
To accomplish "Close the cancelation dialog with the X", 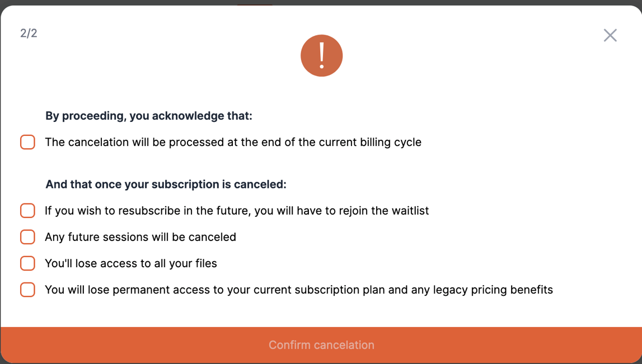I will pos(610,35).
